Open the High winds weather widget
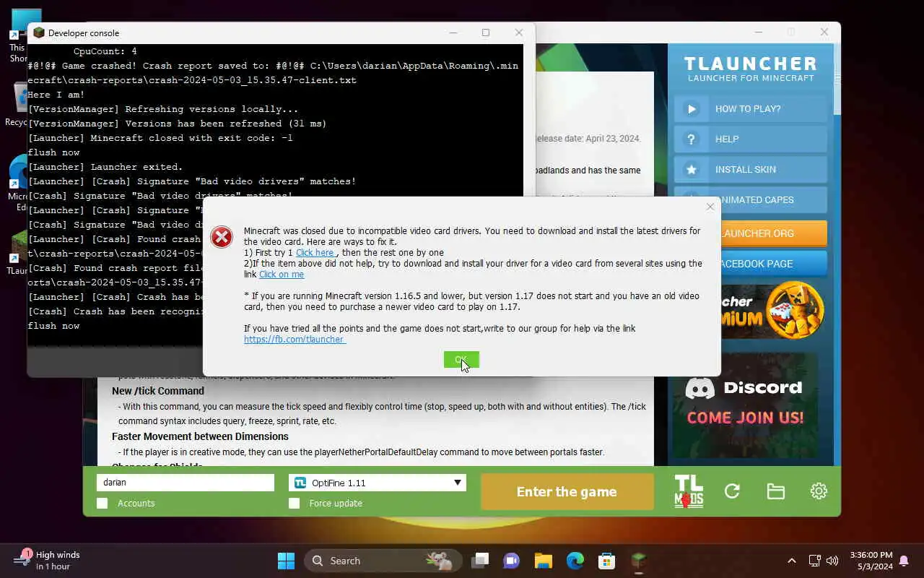 (48, 561)
